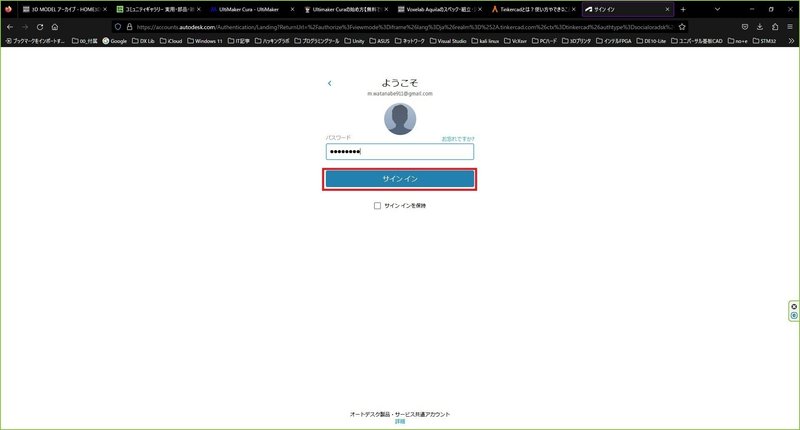Open the DX Lib bookmark folder
Screen dimensions: 800x430
tap(143, 41)
